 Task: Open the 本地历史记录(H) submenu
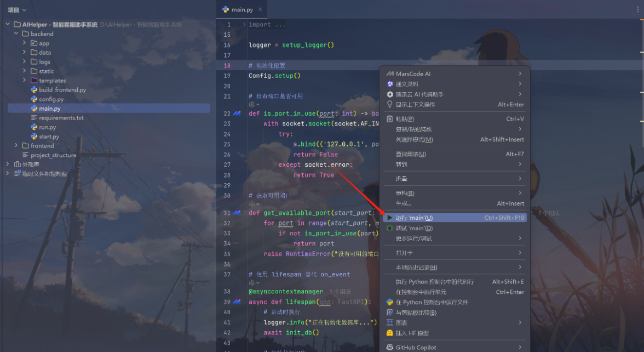click(x=455, y=267)
